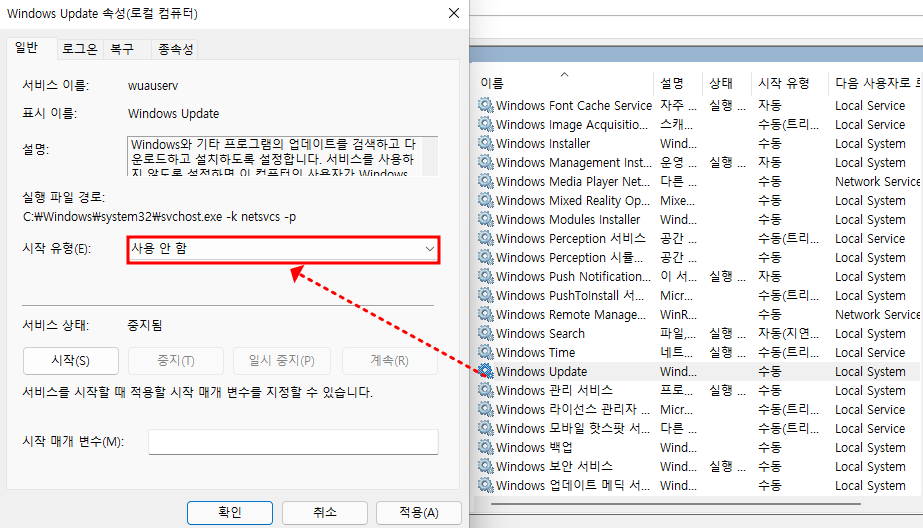Confirm with the 확인 button

point(230,513)
